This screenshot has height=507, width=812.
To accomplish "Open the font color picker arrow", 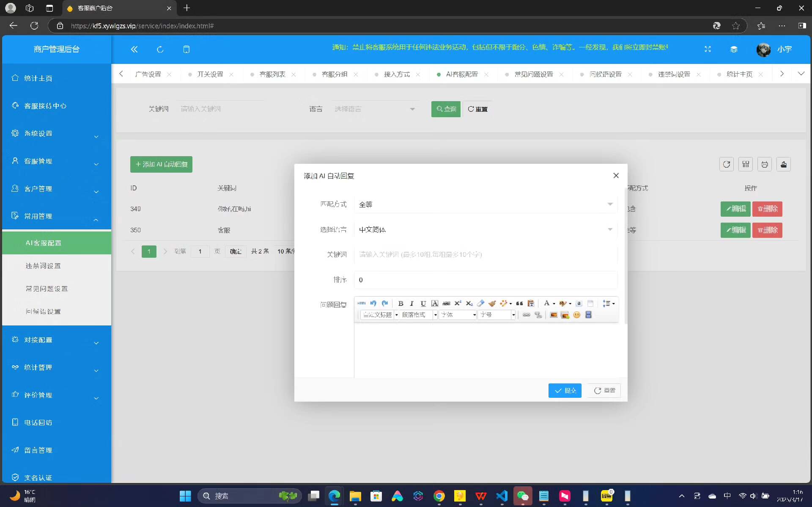I will (554, 304).
